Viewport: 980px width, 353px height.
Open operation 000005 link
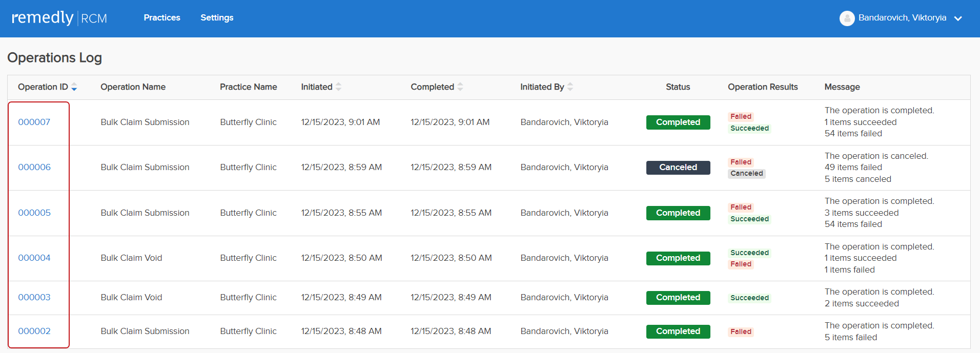[34, 213]
